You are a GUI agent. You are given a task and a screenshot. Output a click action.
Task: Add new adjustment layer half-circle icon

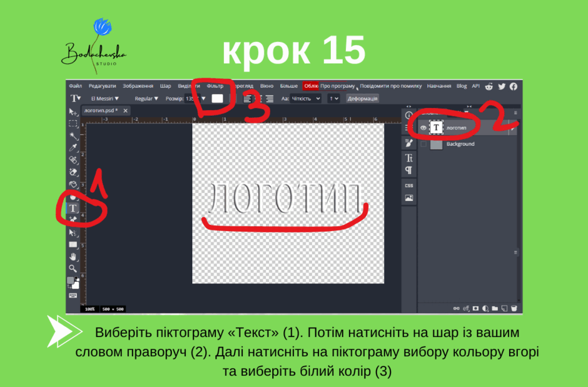point(485,308)
